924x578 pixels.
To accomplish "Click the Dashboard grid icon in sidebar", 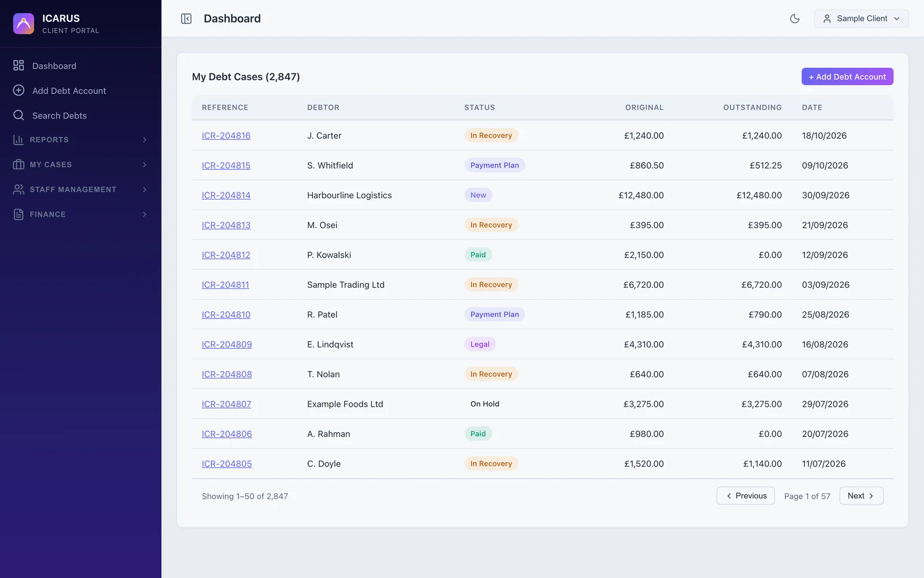I will (18, 65).
